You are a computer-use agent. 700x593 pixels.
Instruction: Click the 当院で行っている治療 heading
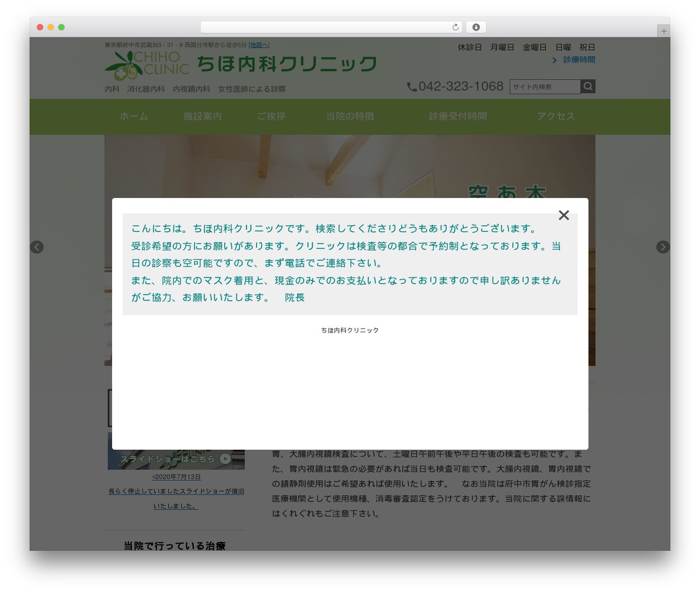[174, 546]
